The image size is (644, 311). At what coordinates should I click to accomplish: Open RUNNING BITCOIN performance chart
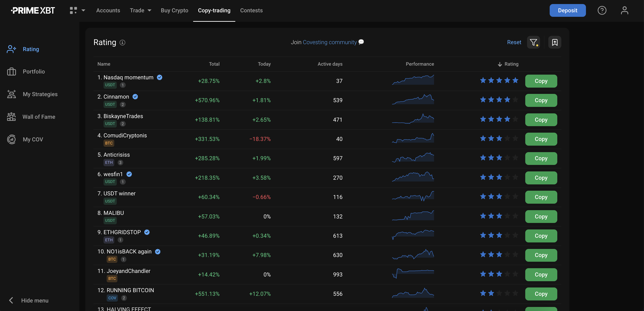coord(413,292)
